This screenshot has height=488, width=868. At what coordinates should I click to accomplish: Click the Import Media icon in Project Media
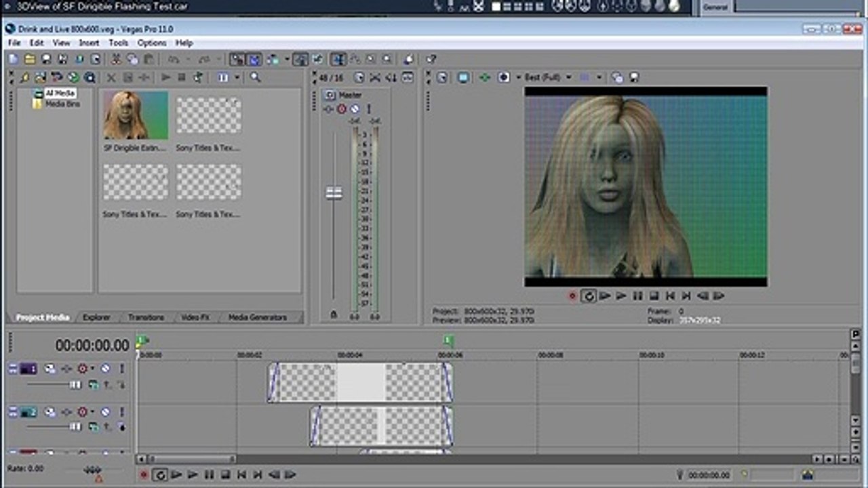coord(40,77)
